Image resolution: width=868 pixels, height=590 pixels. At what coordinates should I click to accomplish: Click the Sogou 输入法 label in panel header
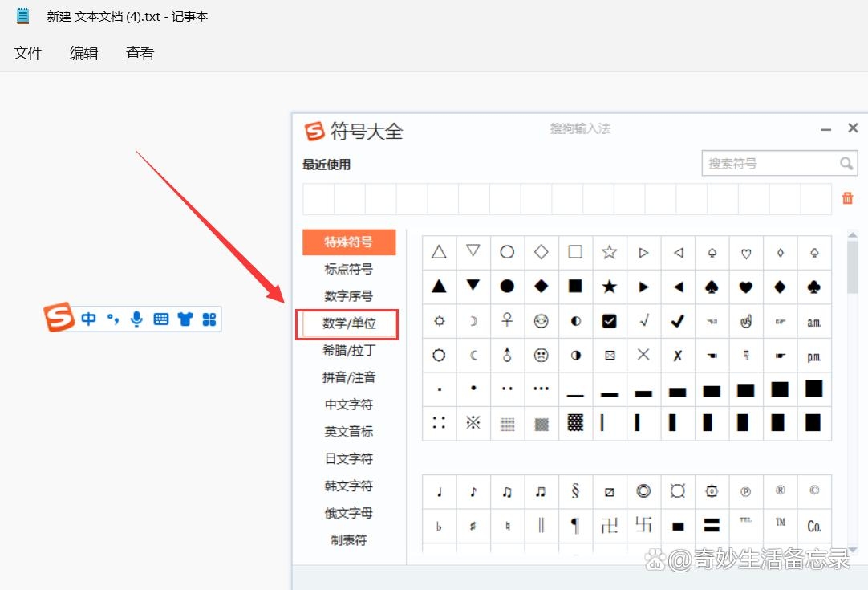pyautogui.click(x=579, y=128)
